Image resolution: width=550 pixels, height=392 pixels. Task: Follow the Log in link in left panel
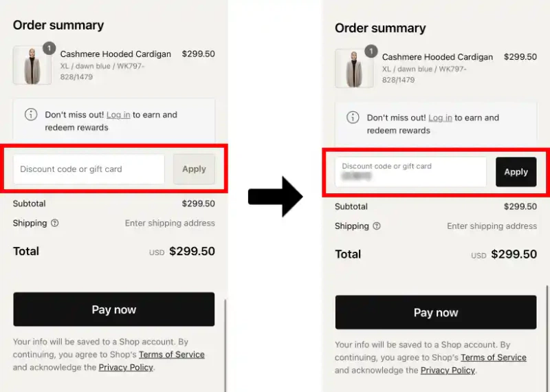(x=118, y=115)
